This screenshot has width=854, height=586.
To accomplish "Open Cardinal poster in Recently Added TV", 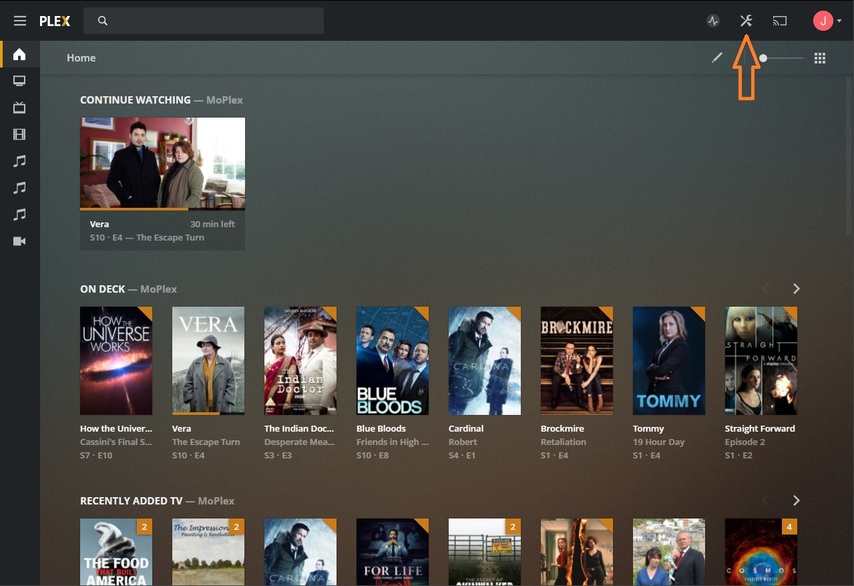I will 300,552.
